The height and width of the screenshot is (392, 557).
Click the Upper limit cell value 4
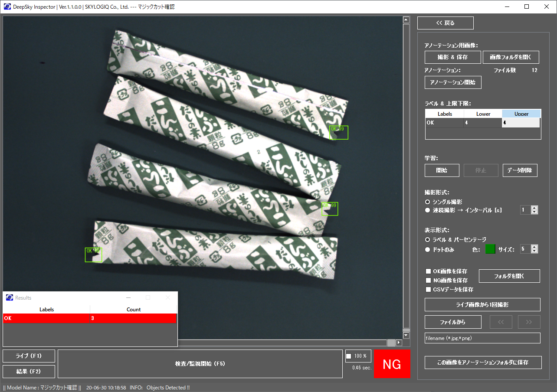coord(521,123)
